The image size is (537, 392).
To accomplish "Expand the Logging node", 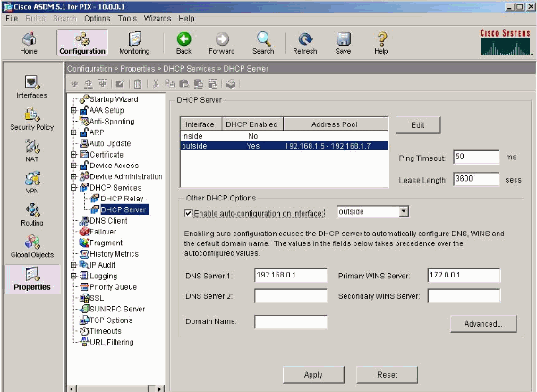I will (73, 276).
